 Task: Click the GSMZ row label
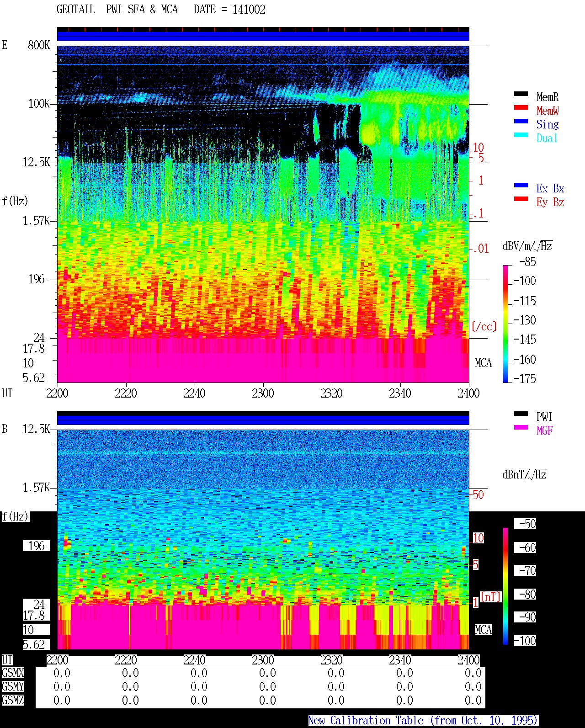tap(13, 701)
